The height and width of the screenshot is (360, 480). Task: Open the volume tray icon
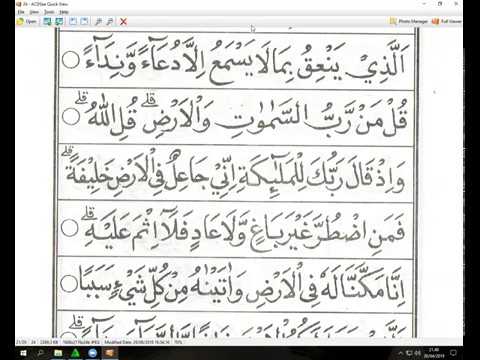pyautogui.click(x=418, y=353)
